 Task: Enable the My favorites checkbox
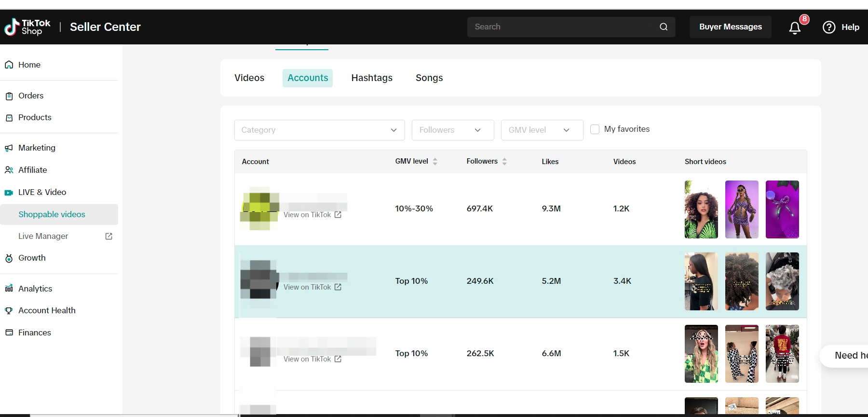click(595, 129)
